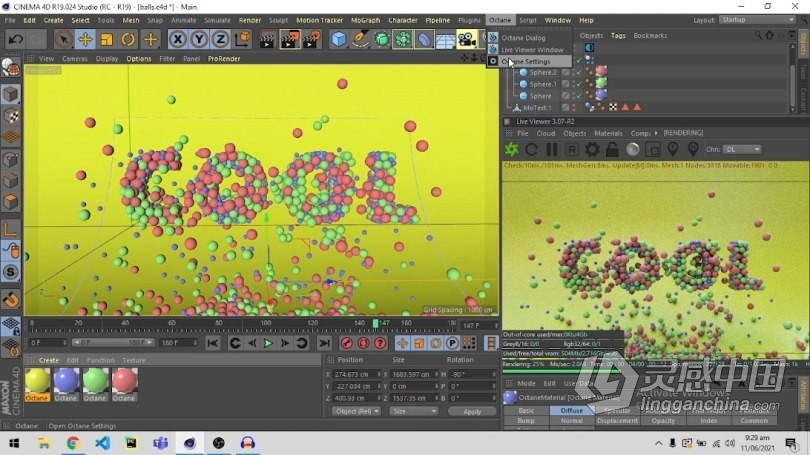This screenshot has height=455, width=810.
Task: Open Live Viewer settings gear
Action: [592, 149]
